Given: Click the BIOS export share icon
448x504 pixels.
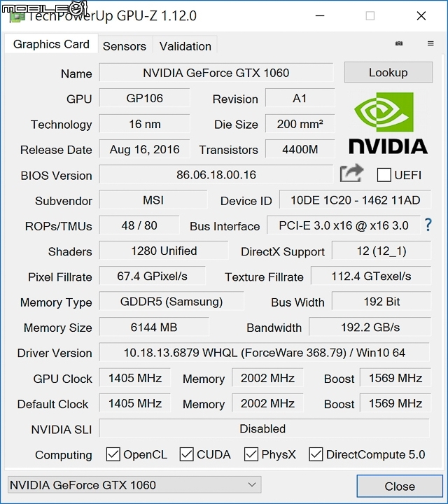Looking at the screenshot, I should (351, 173).
